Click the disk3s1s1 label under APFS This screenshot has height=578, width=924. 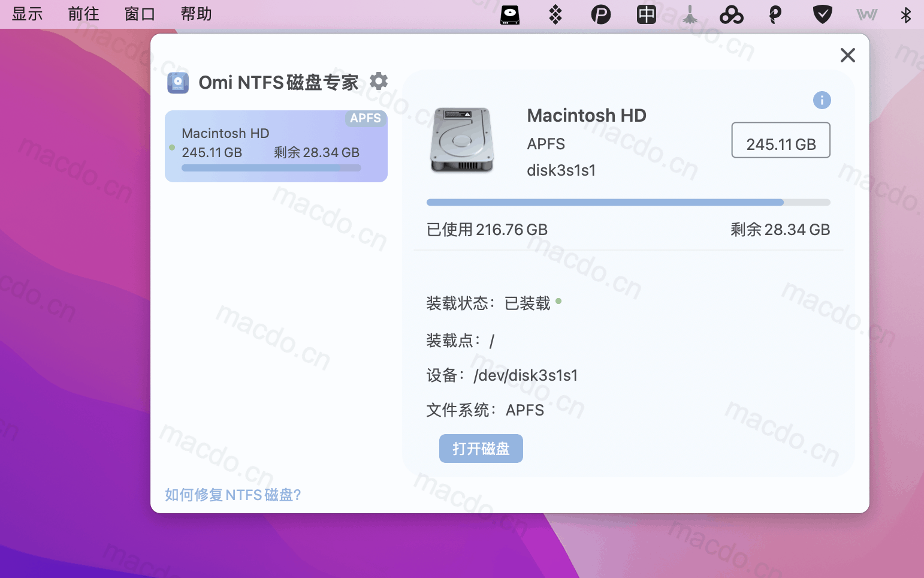point(561,170)
